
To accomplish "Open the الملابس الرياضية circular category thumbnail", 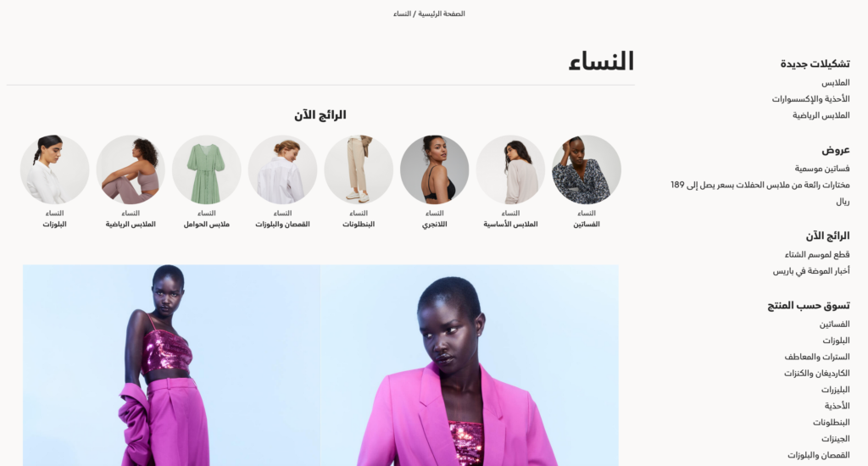I will [x=131, y=169].
